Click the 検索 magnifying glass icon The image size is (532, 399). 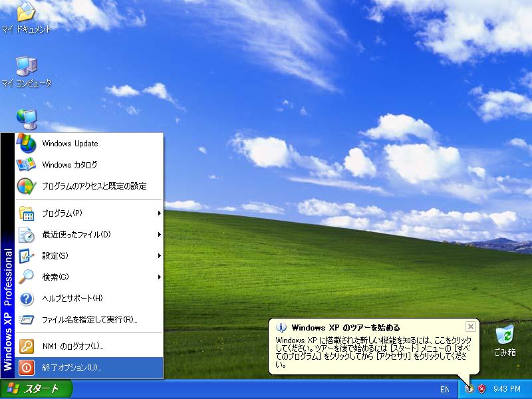click(x=26, y=277)
